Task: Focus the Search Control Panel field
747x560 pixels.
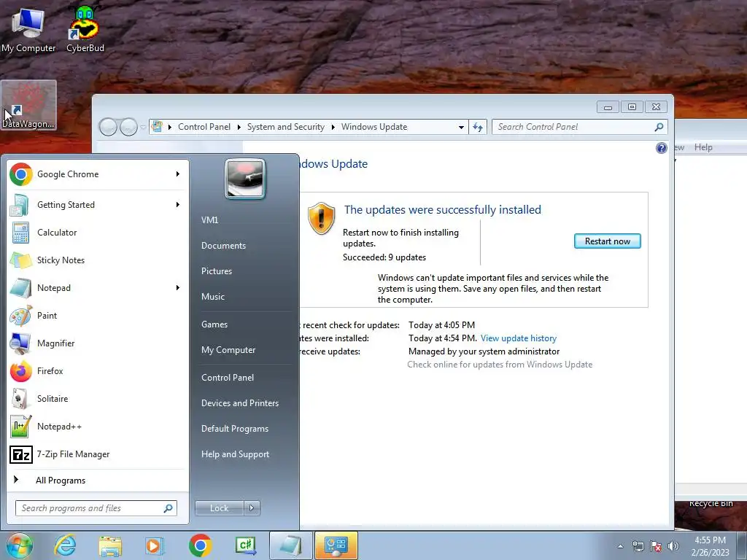Action: pyautogui.click(x=580, y=127)
